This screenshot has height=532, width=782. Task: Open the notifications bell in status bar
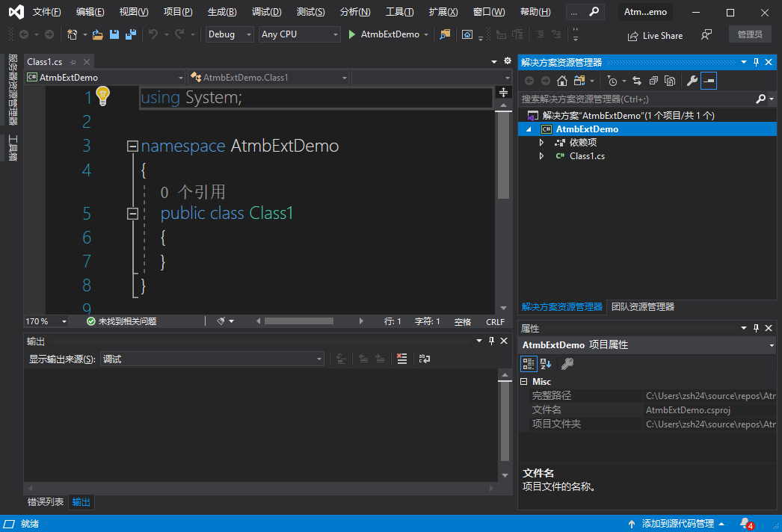[x=745, y=523]
